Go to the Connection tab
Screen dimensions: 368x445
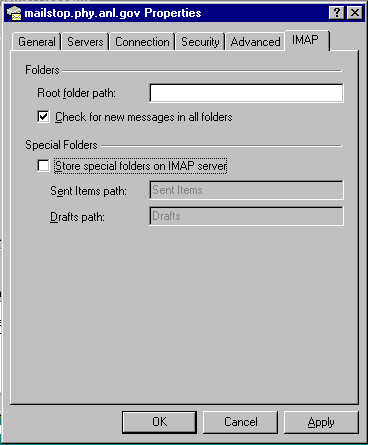(x=142, y=42)
